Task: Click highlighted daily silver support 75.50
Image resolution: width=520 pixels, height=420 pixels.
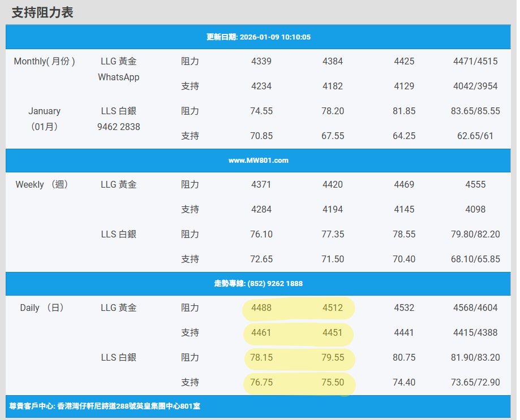Action: coord(333,382)
